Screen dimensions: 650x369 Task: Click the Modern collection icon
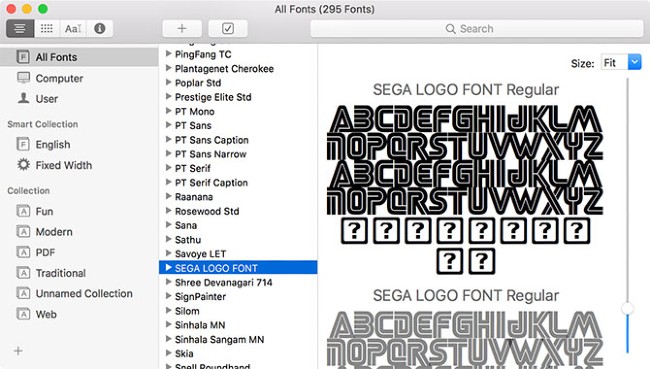(x=23, y=231)
